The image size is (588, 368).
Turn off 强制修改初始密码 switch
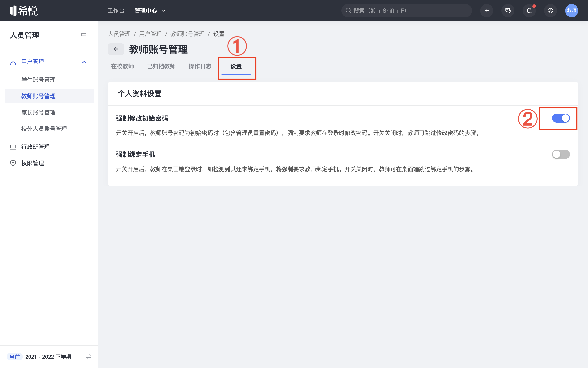tap(561, 118)
